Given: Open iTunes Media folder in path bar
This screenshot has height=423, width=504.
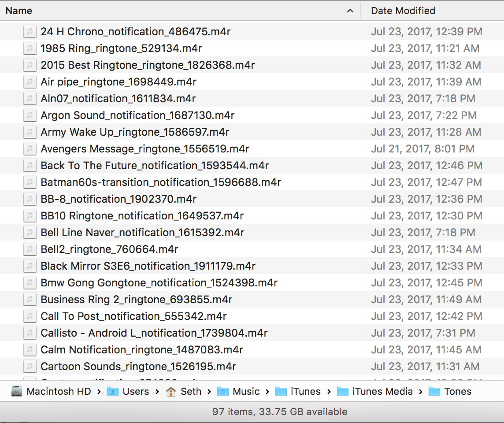Looking at the screenshot, I should pos(375,391).
